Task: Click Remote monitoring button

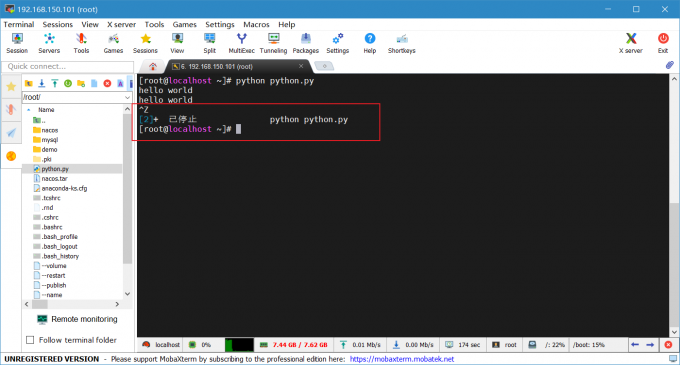Action: (77, 319)
